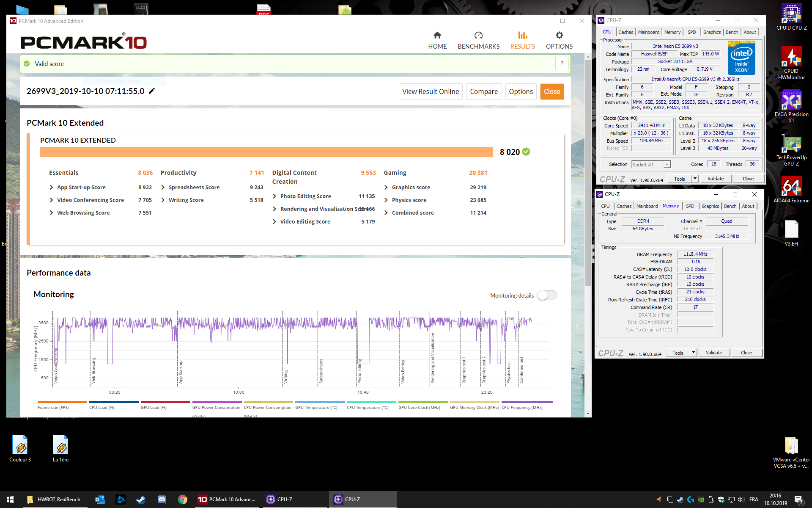This screenshot has height=508, width=812.
Task: Open VMware vCenter VCSA archive
Action: (x=791, y=452)
